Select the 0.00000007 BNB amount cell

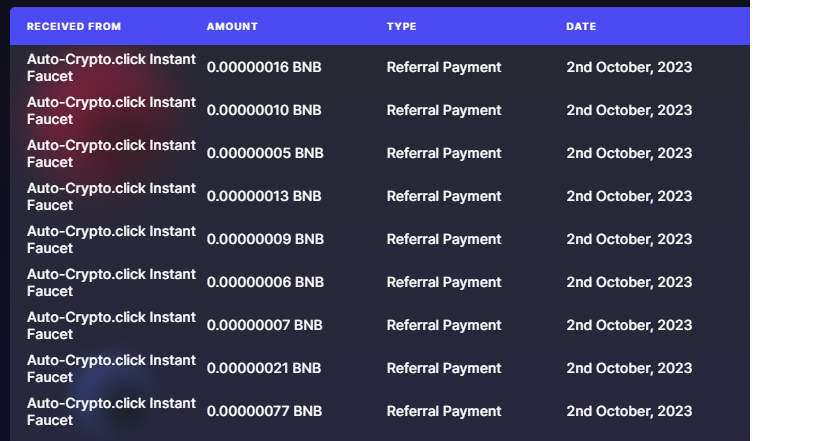264,325
